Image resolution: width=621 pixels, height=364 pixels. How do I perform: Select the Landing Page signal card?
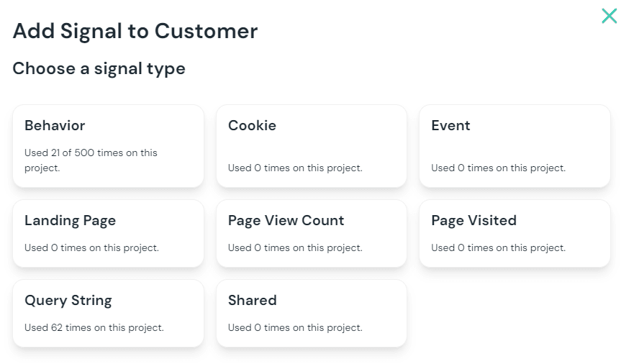(x=108, y=233)
